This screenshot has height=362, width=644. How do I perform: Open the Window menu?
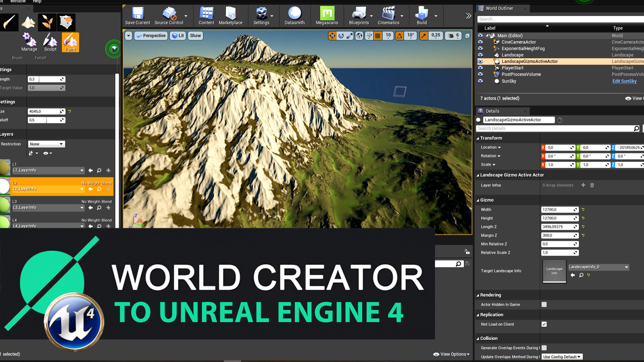(18, 1)
